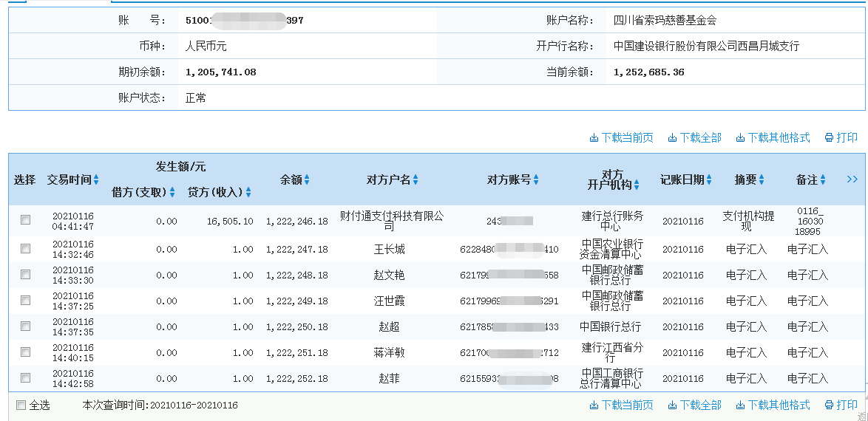The width and height of the screenshot is (868, 421).
Task: Click the balance 1,222,252.18
Action: [x=296, y=379]
